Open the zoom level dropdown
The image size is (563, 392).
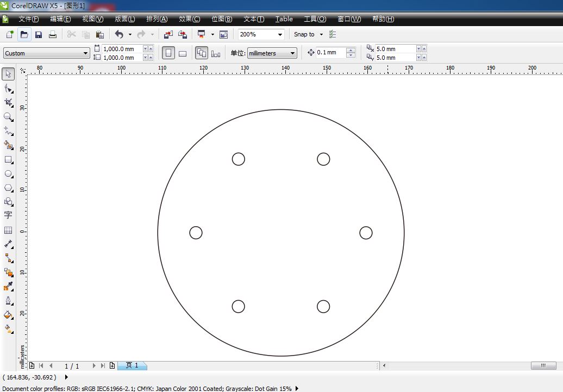click(x=280, y=34)
